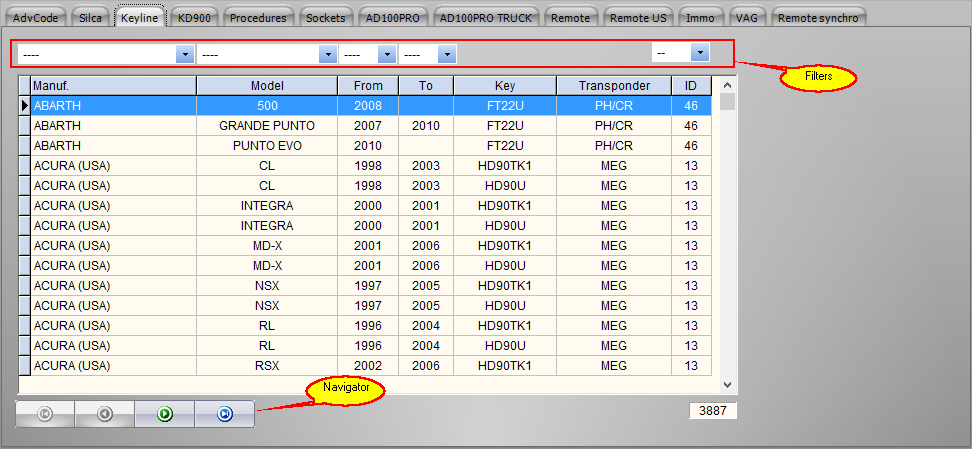Open the Remote synchro tab
Image resolution: width=972 pixels, height=449 pixels.
click(x=818, y=17)
